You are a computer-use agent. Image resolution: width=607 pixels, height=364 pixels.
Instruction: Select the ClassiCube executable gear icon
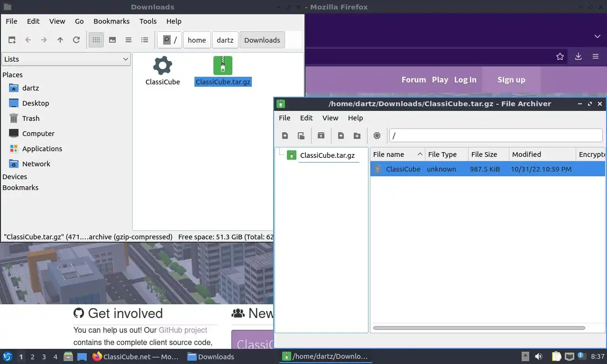(x=163, y=65)
